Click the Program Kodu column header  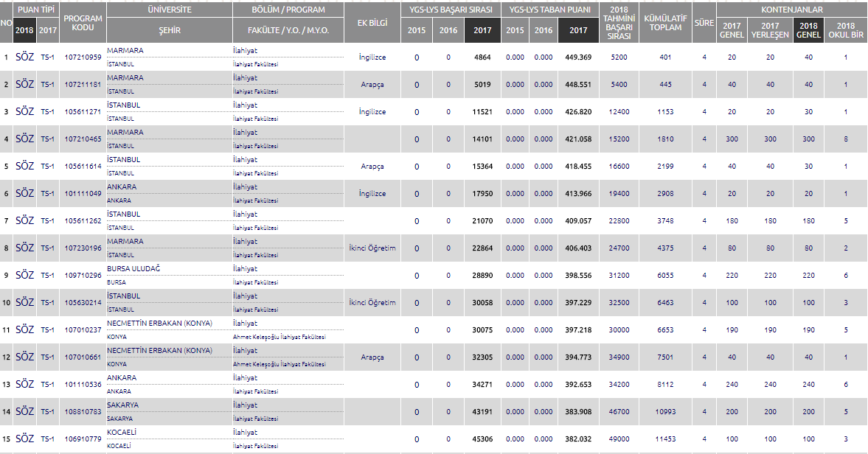(x=83, y=22)
